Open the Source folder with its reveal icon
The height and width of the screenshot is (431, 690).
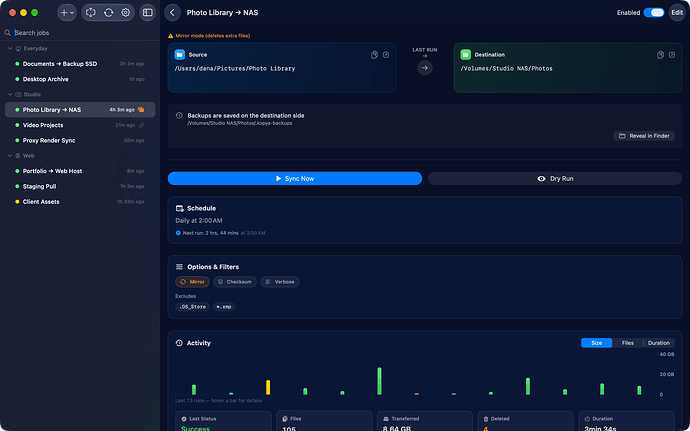pos(386,55)
